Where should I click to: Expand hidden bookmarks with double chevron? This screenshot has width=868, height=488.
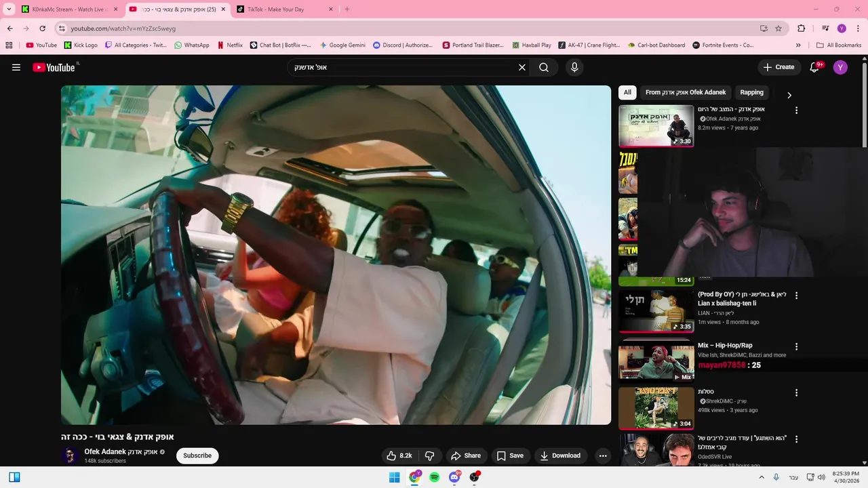pos(798,45)
